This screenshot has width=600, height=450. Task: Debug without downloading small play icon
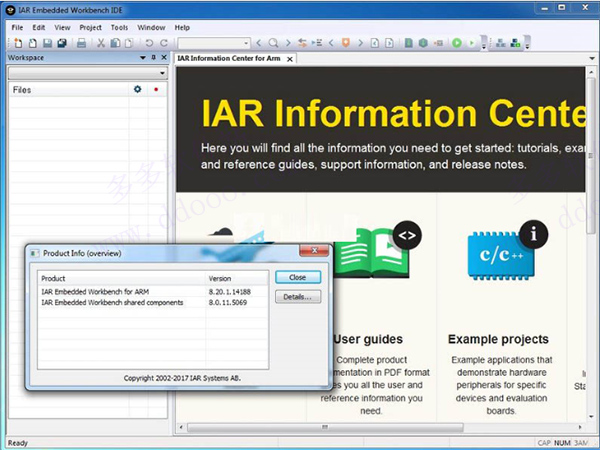pos(471,43)
